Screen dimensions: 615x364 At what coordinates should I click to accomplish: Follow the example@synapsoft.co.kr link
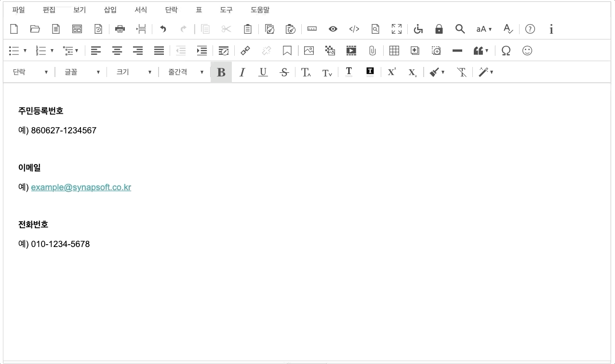click(x=81, y=187)
